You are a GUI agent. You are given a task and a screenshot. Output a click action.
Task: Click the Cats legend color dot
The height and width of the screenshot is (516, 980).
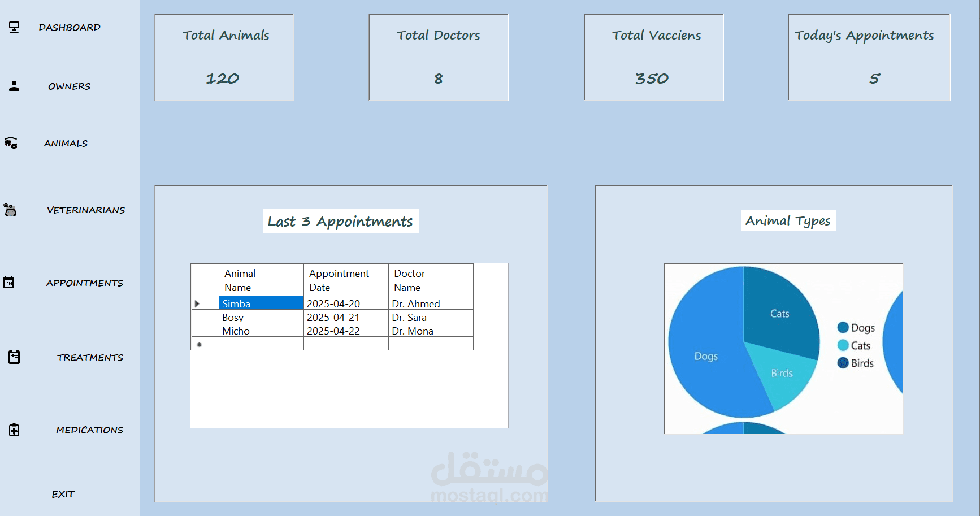pyautogui.click(x=843, y=345)
